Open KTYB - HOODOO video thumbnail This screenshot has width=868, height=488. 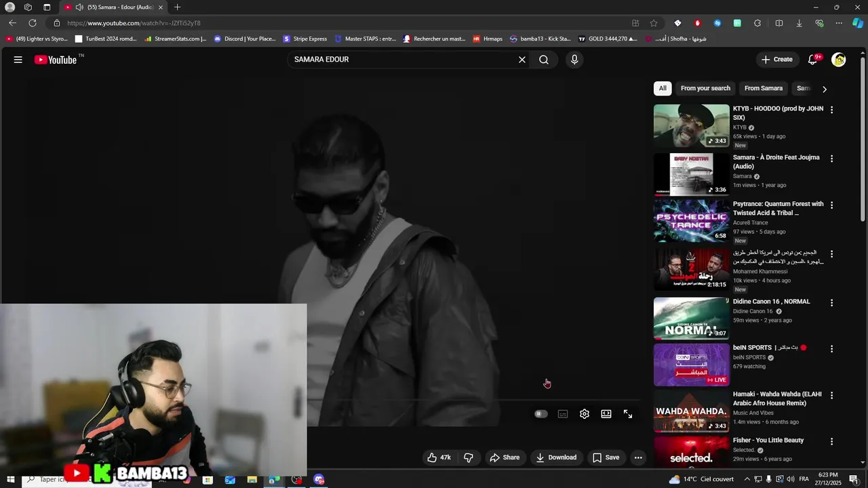(x=691, y=126)
